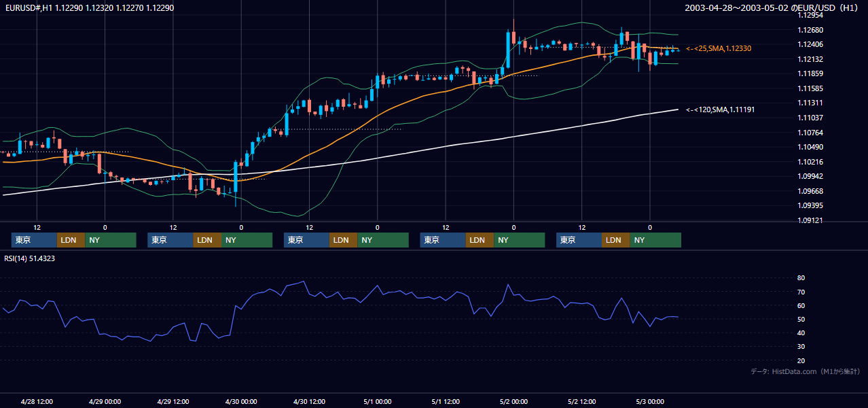Click price axis value 1.09395
This screenshot has height=408, width=868.
click(x=811, y=205)
